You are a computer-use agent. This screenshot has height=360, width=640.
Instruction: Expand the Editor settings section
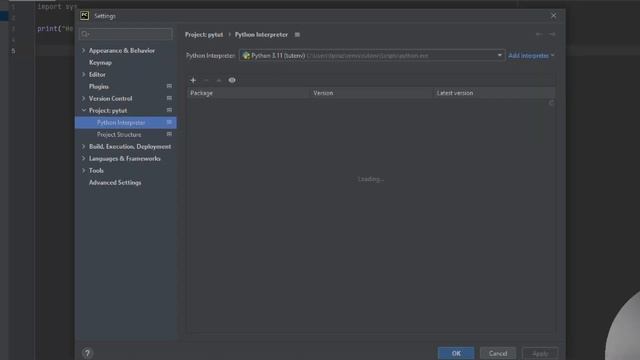click(83, 74)
